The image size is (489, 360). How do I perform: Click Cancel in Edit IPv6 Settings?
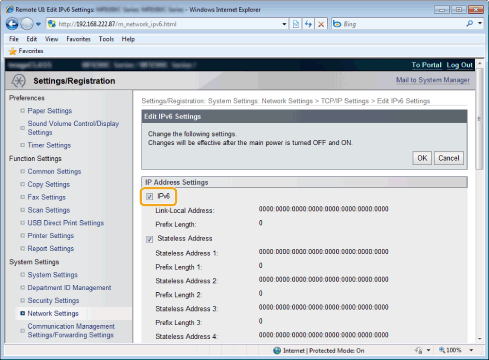click(449, 158)
